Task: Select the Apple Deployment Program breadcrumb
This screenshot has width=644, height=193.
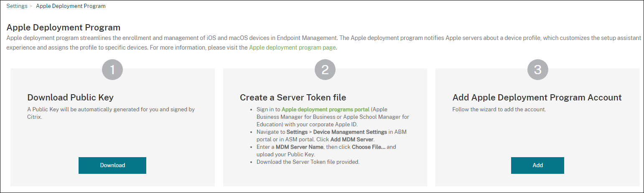Action: coord(71,6)
